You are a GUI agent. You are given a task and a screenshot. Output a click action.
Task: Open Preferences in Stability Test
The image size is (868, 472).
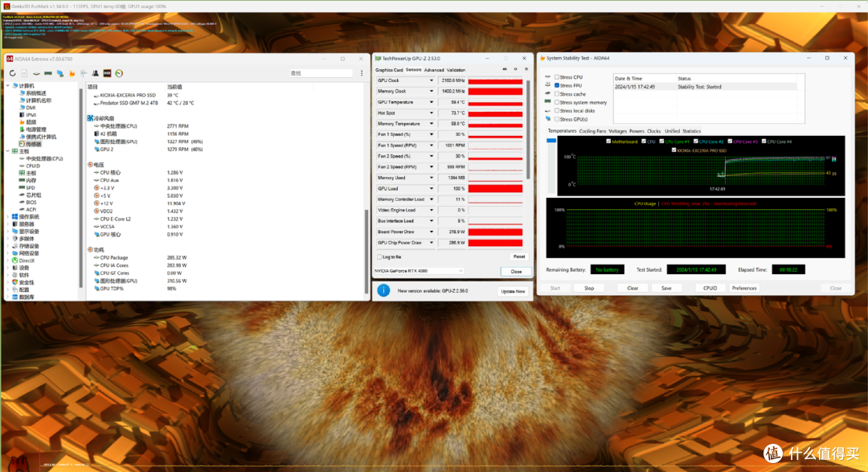[x=744, y=288]
